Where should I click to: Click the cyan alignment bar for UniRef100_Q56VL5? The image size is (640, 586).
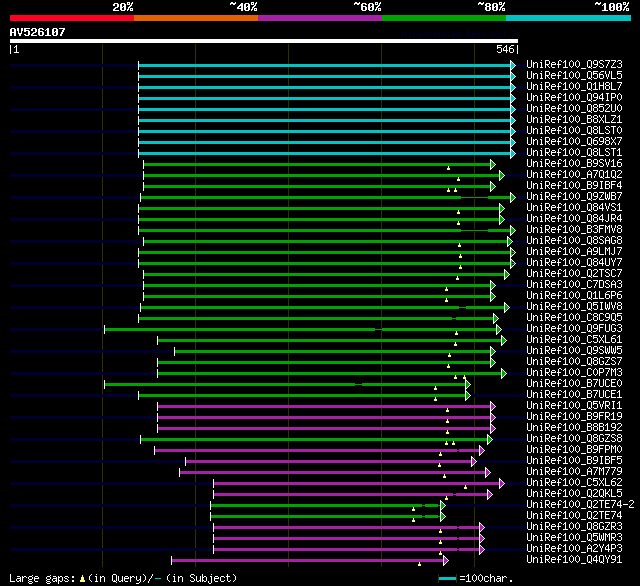click(x=324, y=76)
